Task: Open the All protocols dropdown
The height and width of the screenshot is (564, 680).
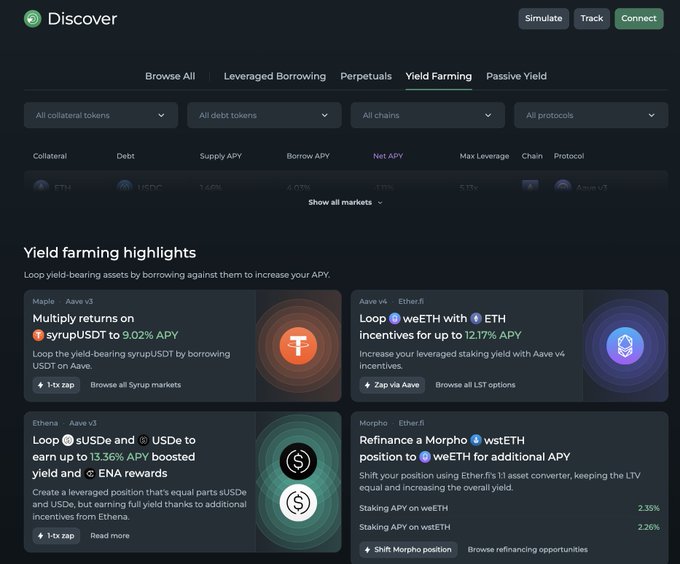Action: 591,115
